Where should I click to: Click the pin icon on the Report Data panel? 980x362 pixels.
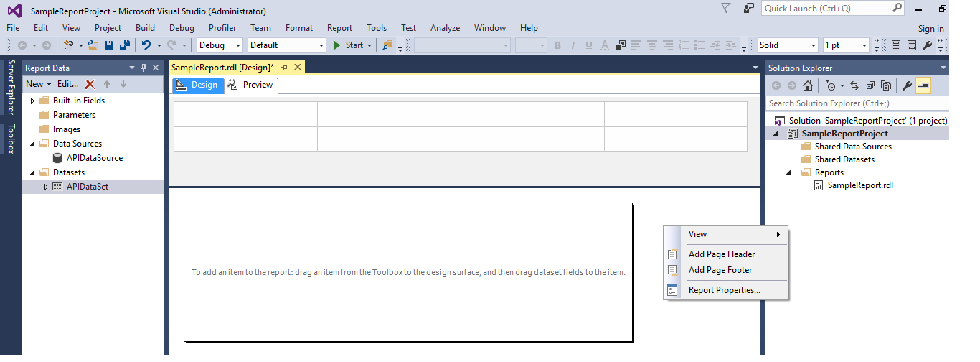(x=143, y=68)
